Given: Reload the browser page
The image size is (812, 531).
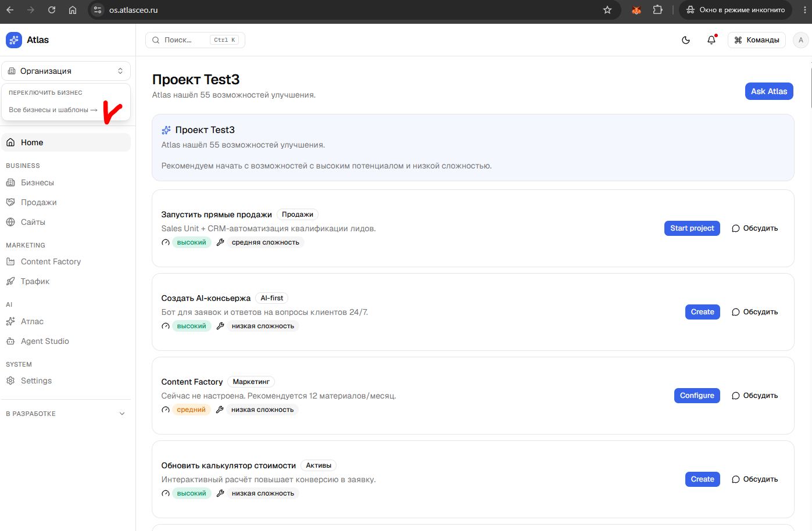Looking at the screenshot, I should (x=52, y=10).
